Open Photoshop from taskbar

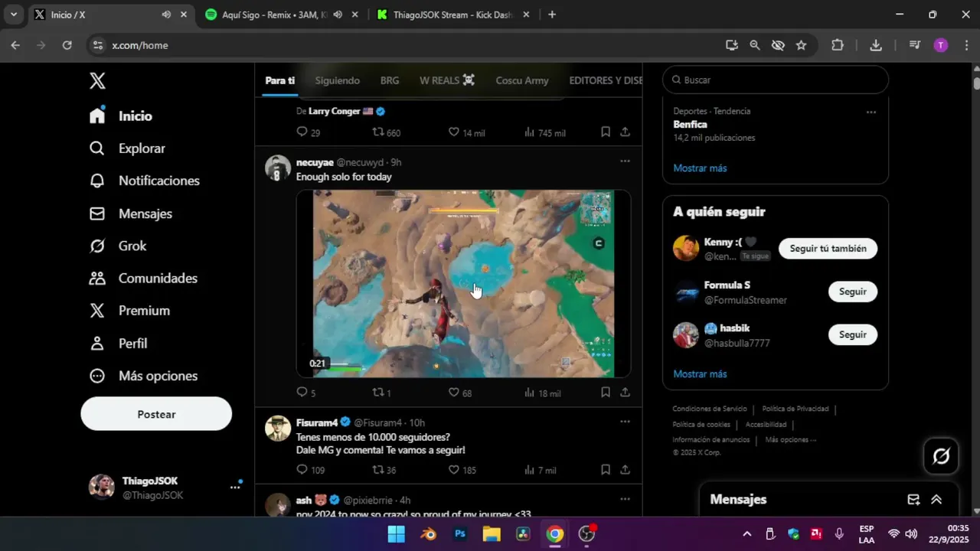click(460, 534)
